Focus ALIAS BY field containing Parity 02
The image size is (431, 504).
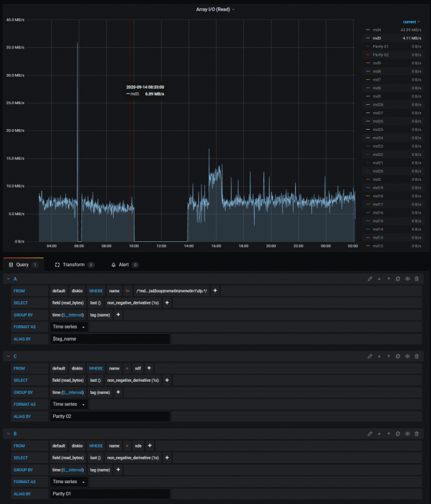coord(110,416)
